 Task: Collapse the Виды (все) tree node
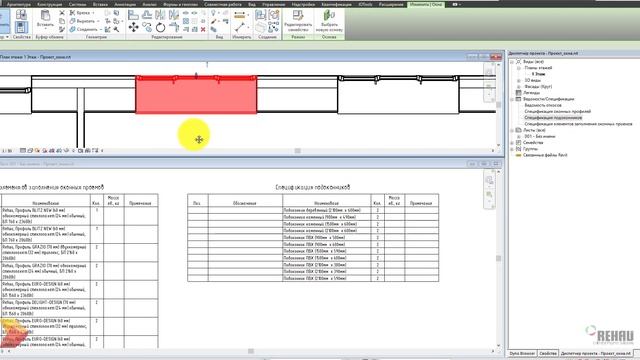point(512,62)
